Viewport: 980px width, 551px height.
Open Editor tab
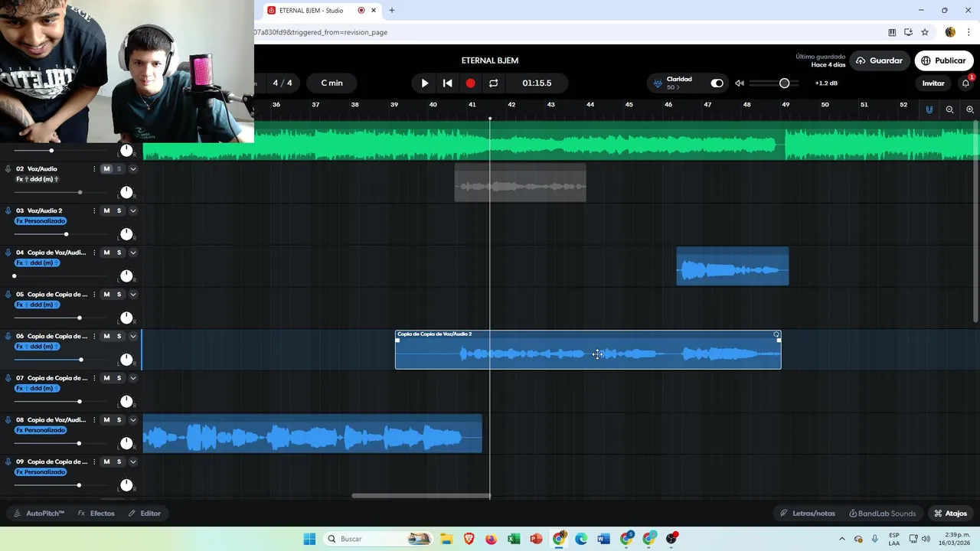coord(145,514)
